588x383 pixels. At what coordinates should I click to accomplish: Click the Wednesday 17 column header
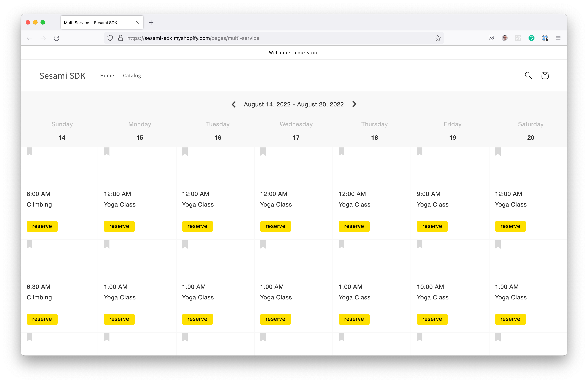click(296, 131)
